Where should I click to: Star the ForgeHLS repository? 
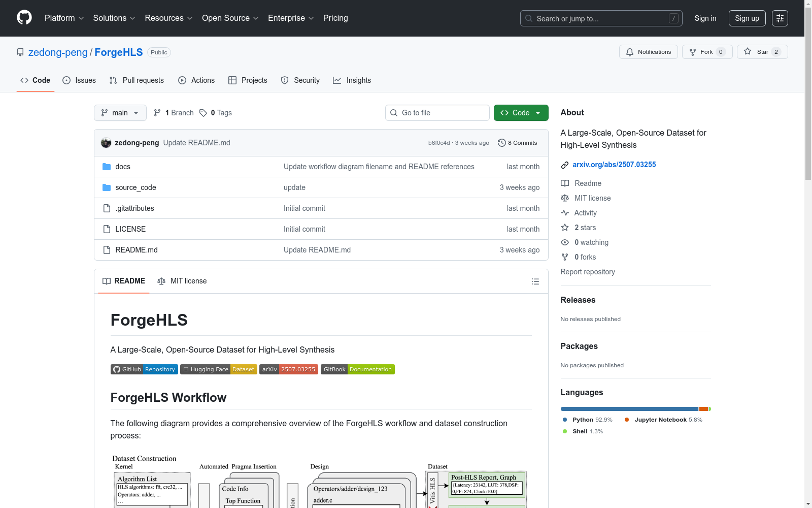coord(762,52)
